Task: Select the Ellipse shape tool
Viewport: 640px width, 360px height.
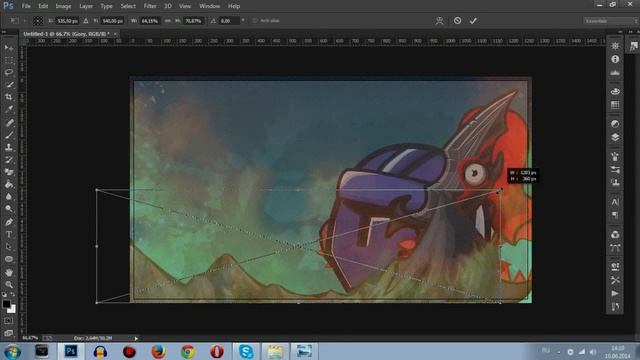Action: [9, 259]
